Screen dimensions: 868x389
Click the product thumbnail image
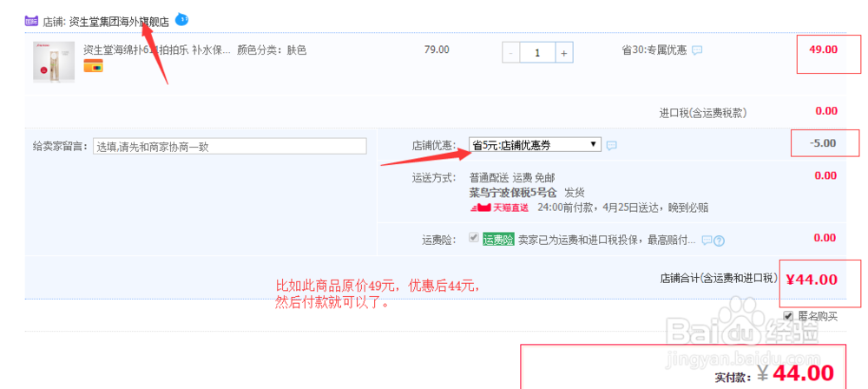[54, 62]
